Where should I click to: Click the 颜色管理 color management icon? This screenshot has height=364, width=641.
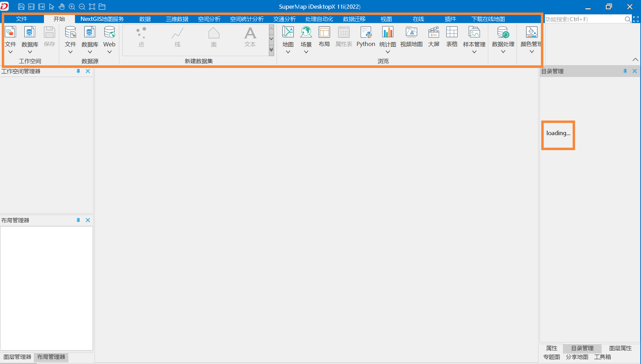tap(532, 32)
